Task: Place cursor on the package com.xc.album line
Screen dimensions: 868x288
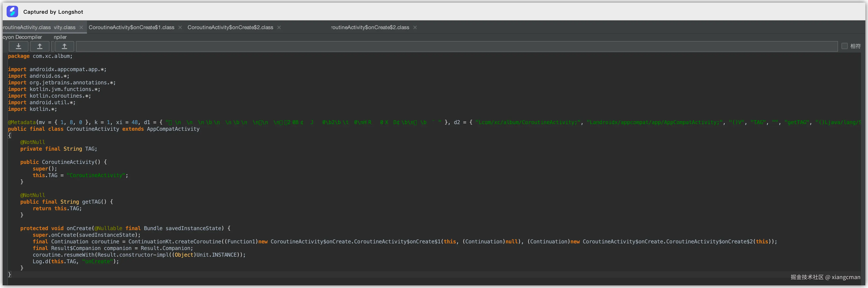Action: tap(40, 56)
